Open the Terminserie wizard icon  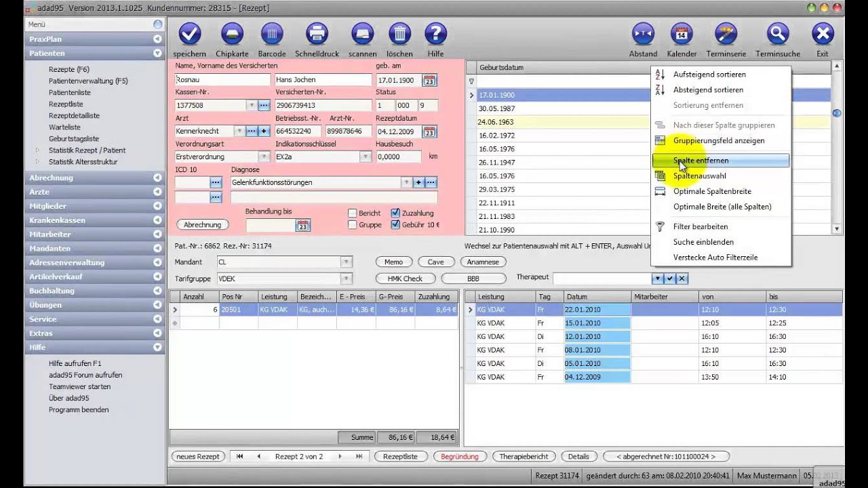tap(726, 33)
